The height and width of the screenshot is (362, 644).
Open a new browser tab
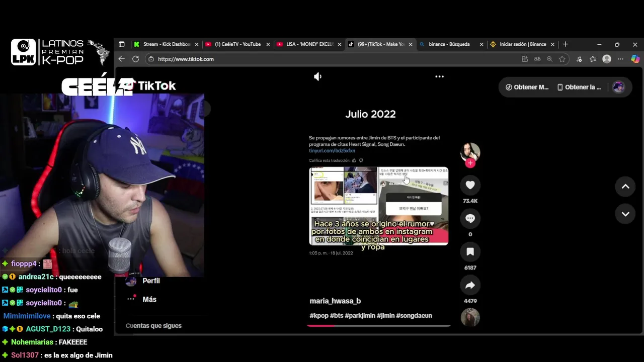click(566, 44)
